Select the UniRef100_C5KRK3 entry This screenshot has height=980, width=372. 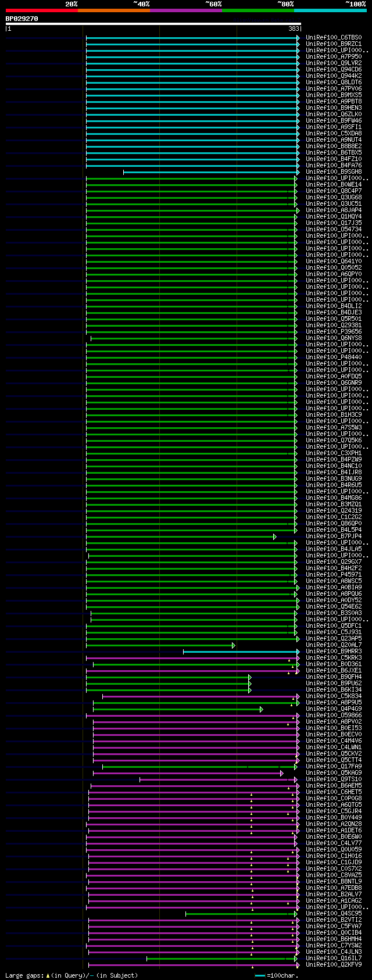point(334,658)
